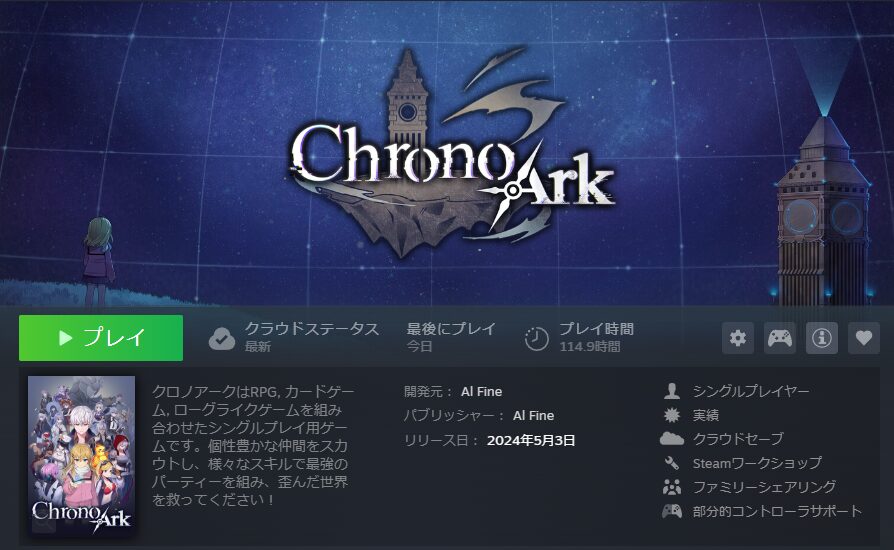894x550 pixels.
Task: Click the partial controller support gamepad icon
Action: click(x=672, y=511)
